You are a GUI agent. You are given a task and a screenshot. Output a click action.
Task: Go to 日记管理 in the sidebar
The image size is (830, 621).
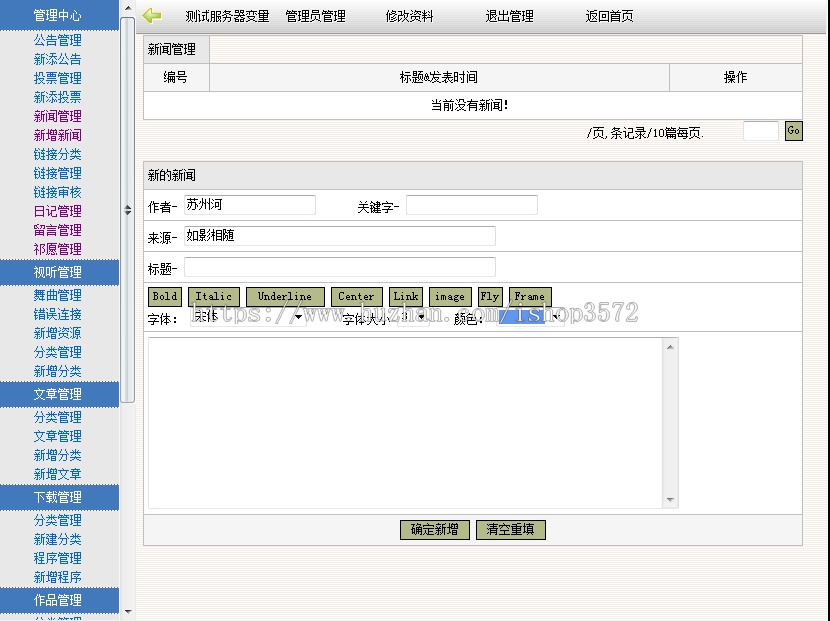pyautogui.click(x=57, y=212)
